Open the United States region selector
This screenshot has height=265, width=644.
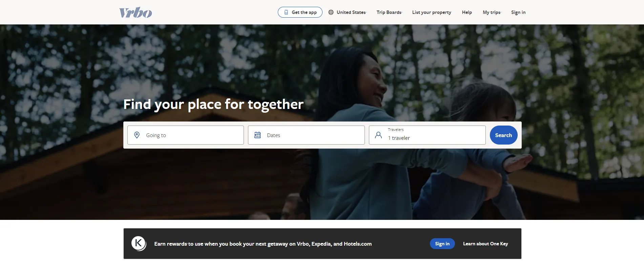point(347,12)
